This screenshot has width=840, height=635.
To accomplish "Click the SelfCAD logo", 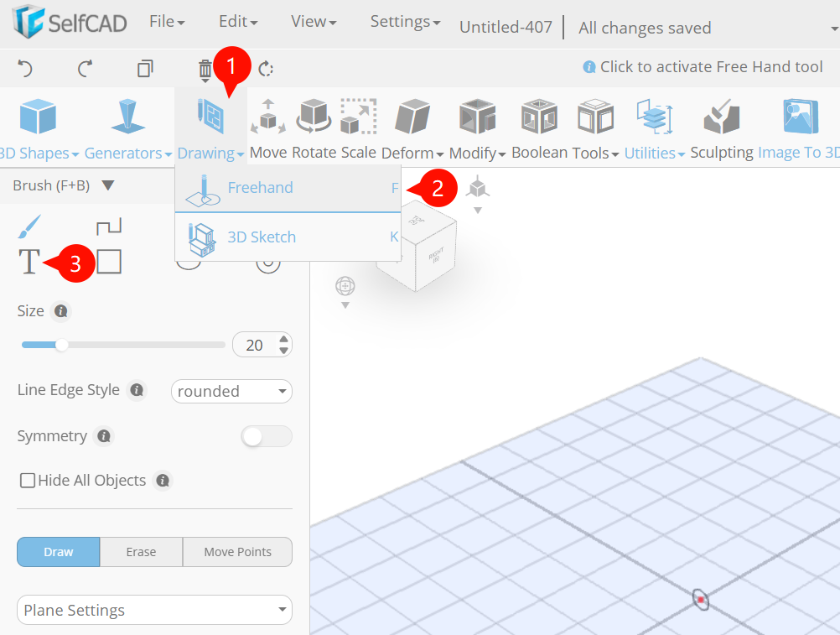I will [x=70, y=22].
